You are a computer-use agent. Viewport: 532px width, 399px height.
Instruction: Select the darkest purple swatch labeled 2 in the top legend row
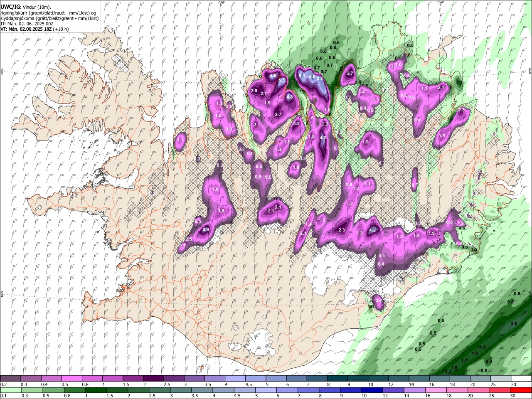tap(153, 378)
